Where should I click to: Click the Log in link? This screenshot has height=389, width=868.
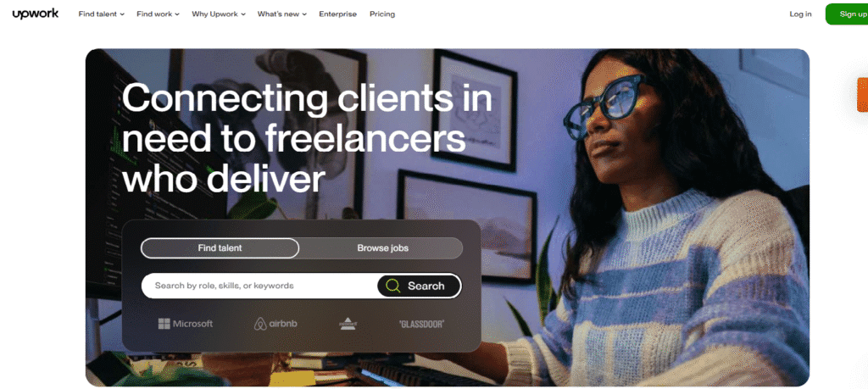coord(800,14)
